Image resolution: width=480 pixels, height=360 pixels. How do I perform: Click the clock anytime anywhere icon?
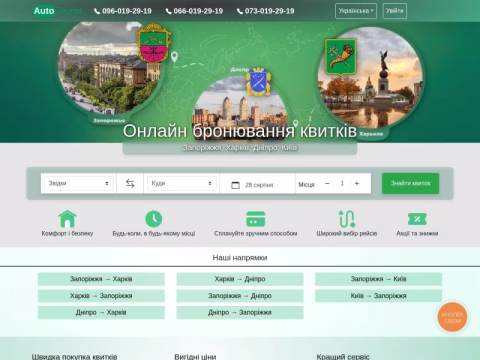point(154,219)
